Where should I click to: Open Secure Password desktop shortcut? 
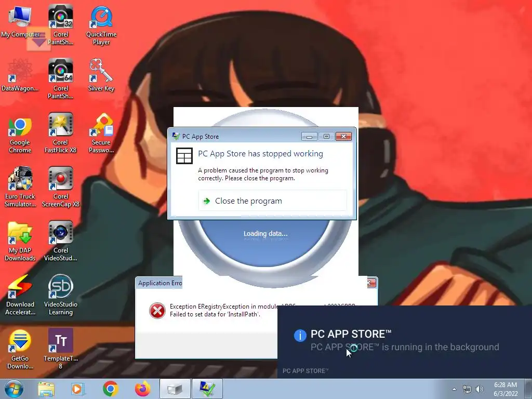(x=101, y=133)
